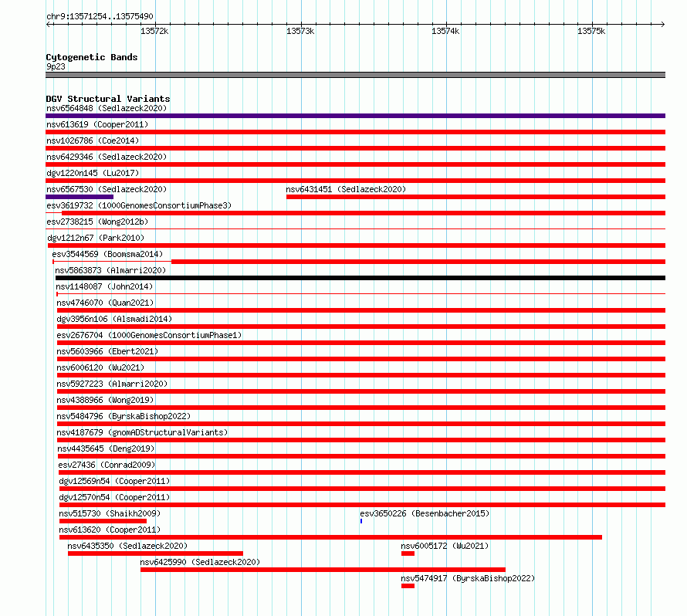Select nsv6425990 (Sedlazeck2020) label
Screen dimensions: 687x616
click(200, 562)
